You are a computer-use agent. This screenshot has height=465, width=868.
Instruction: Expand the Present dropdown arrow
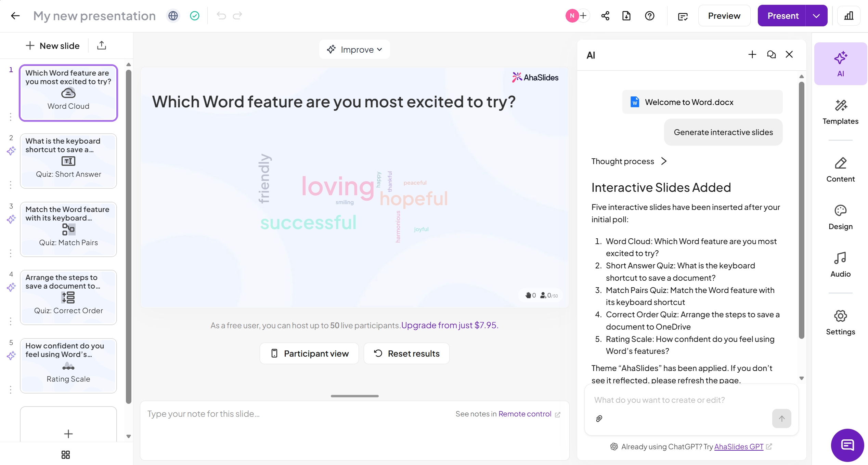tap(816, 16)
